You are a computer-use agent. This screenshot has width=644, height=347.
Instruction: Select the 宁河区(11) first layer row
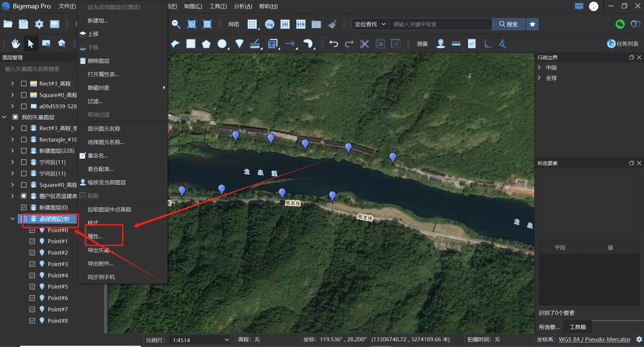click(x=52, y=162)
